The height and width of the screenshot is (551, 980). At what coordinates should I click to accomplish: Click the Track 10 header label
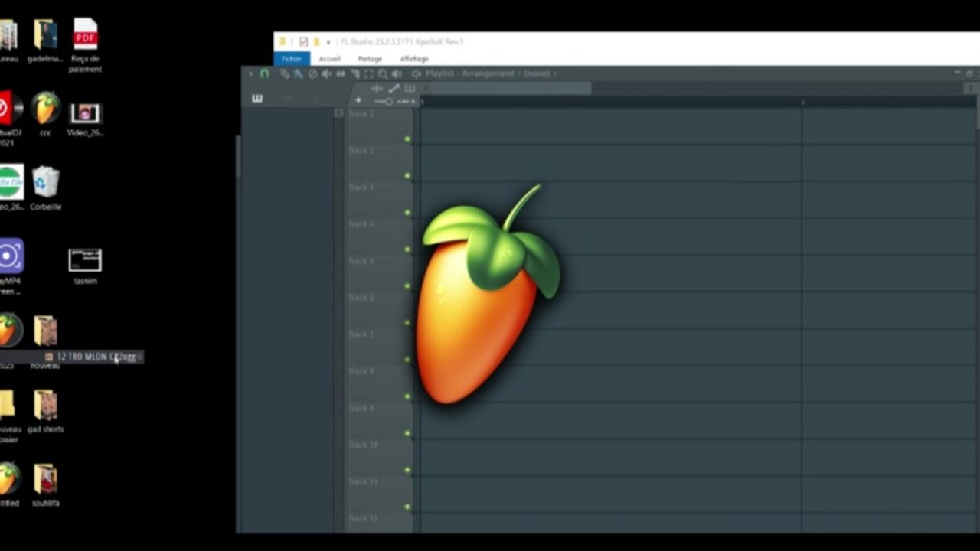pyautogui.click(x=363, y=445)
